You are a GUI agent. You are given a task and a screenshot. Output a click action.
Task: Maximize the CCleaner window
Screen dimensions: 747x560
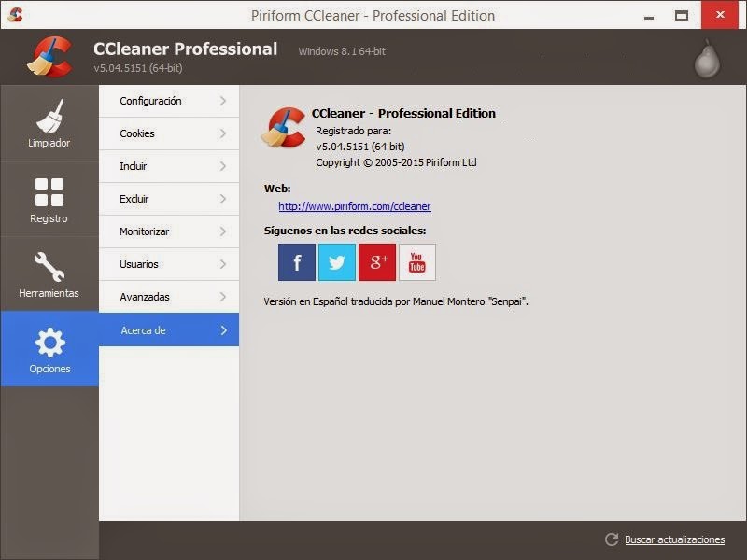(682, 15)
